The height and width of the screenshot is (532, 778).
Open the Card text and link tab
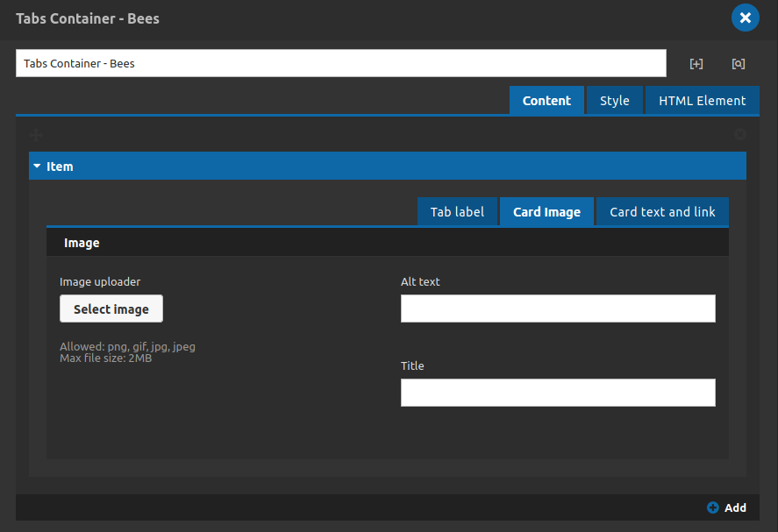(662, 212)
